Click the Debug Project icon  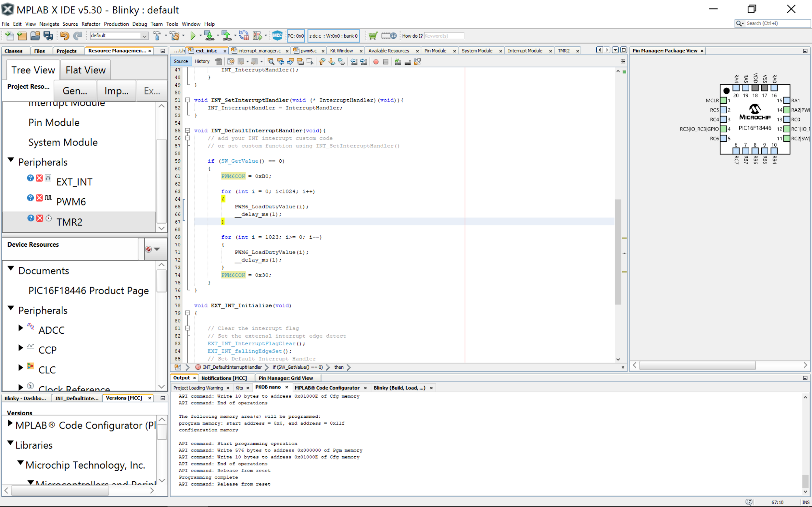pos(257,36)
